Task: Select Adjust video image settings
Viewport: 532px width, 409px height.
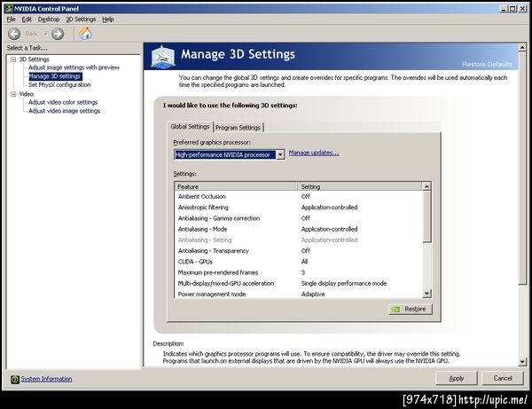Action: [x=64, y=111]
